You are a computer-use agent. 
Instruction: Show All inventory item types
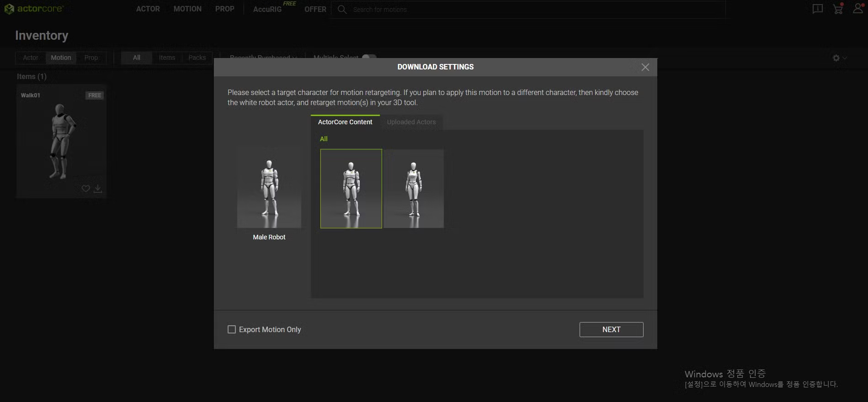136,58
